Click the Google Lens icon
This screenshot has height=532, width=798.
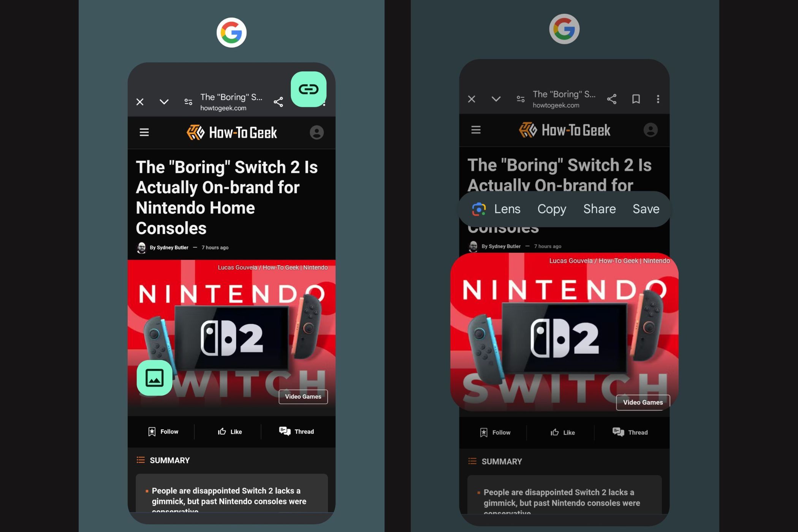click(479, 209)
